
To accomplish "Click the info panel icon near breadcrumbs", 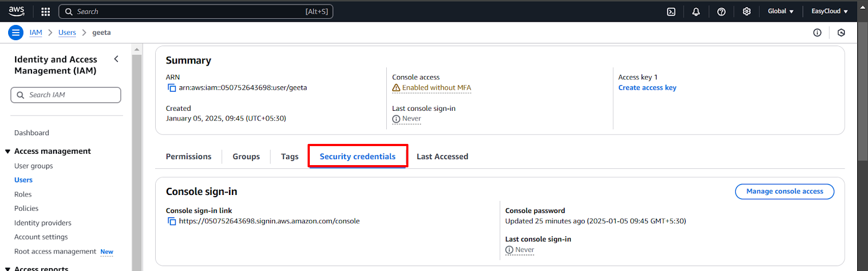I will coord(818,33).
